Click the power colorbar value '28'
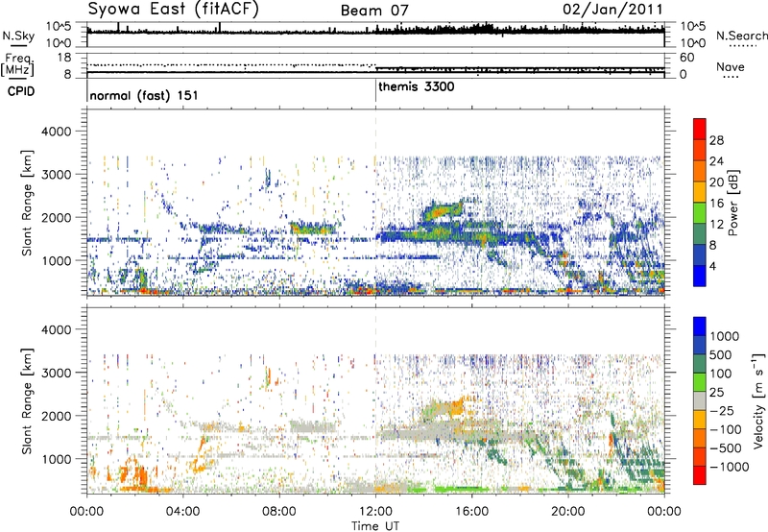 (x=716, y=140)
